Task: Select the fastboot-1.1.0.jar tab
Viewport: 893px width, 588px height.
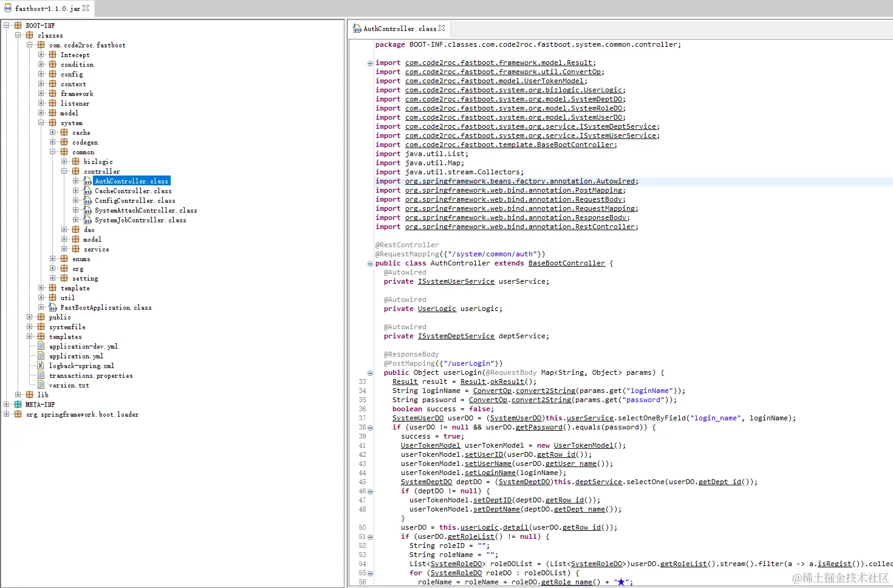Action: 46,9
